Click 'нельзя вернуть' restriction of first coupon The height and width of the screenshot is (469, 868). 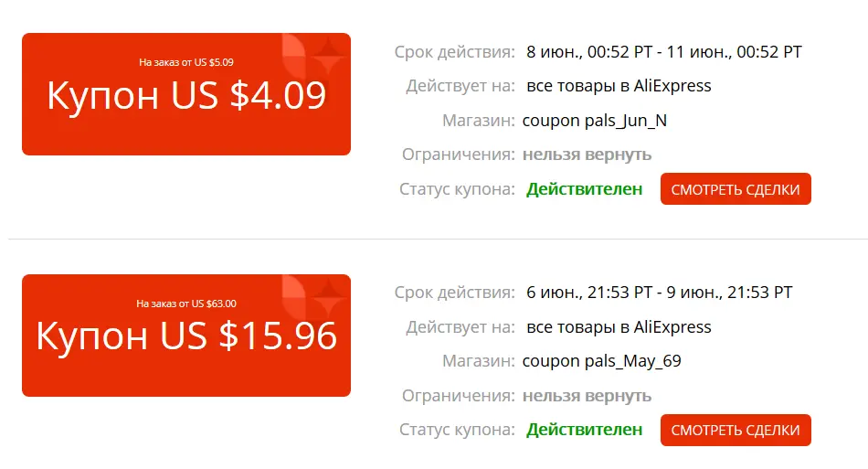[587, 155]
